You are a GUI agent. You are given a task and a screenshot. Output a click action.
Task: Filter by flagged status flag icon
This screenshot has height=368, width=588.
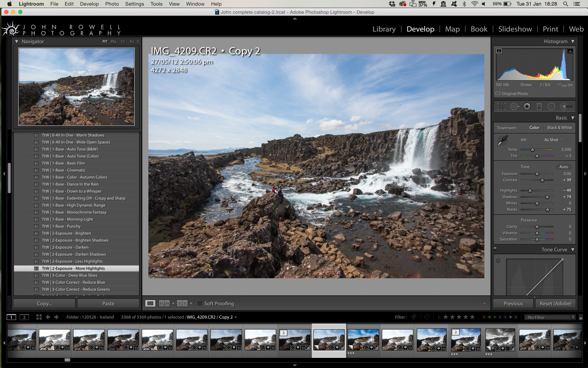[413, 317]
